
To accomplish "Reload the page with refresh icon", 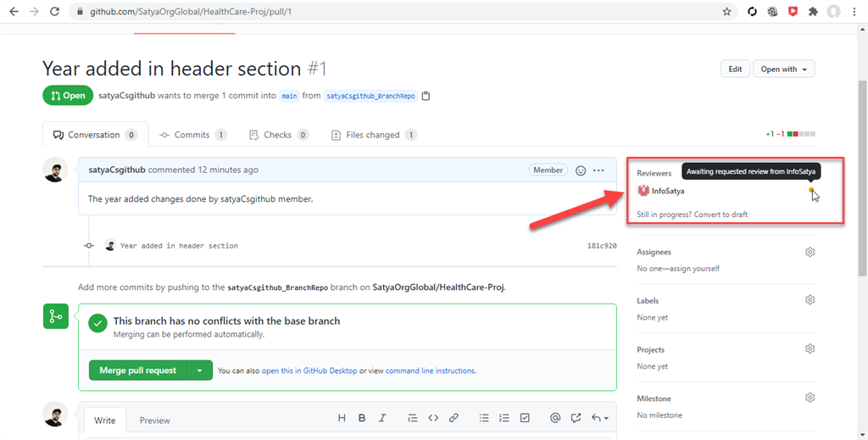I will [x=54, y=12].
